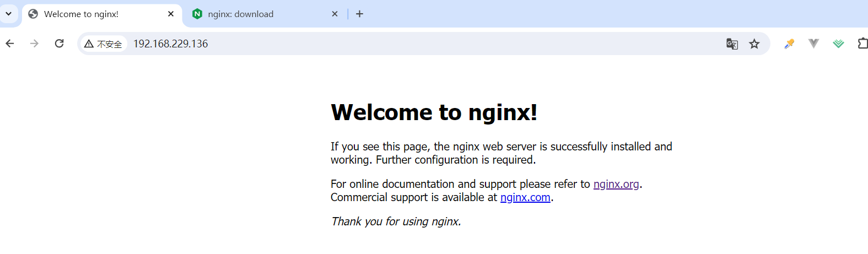Click the Welcome to nginx! heading

tap(434, 112)
